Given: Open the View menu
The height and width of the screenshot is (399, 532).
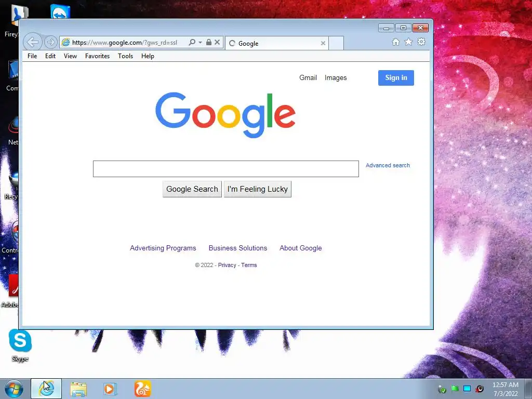Looking at the screenshot, I should pos(70,56).
